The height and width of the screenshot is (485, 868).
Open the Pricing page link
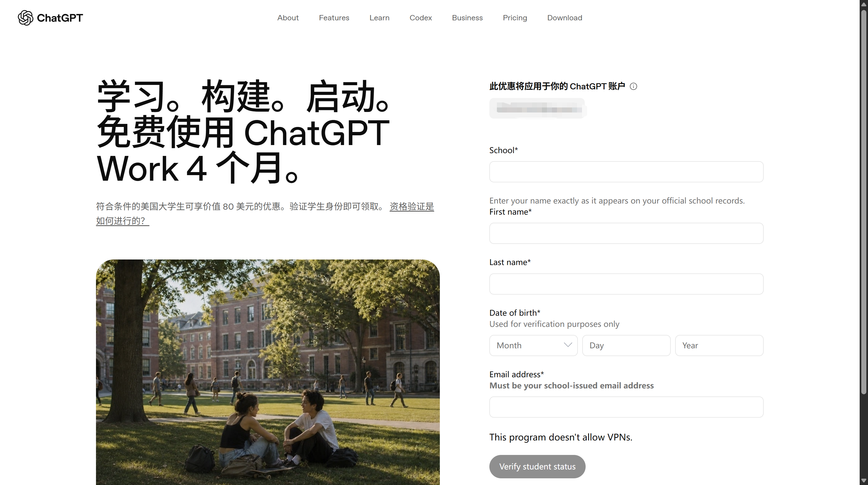pos(514,18)
